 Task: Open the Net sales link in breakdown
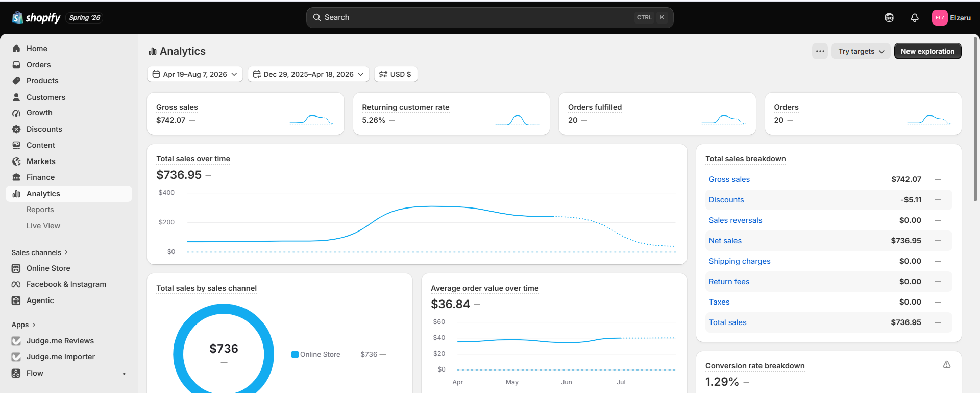pyautogui.click(x=725, y=241)
